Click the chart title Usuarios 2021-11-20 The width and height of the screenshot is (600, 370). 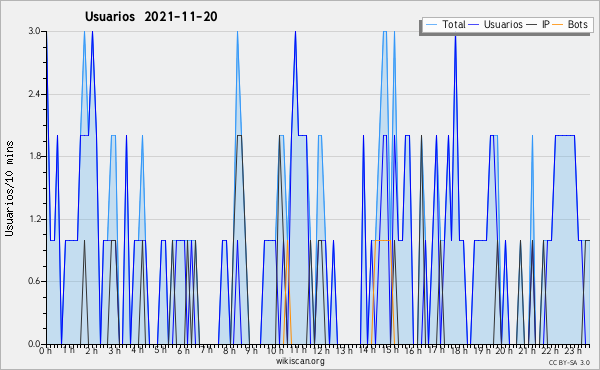tap(151, 16)
